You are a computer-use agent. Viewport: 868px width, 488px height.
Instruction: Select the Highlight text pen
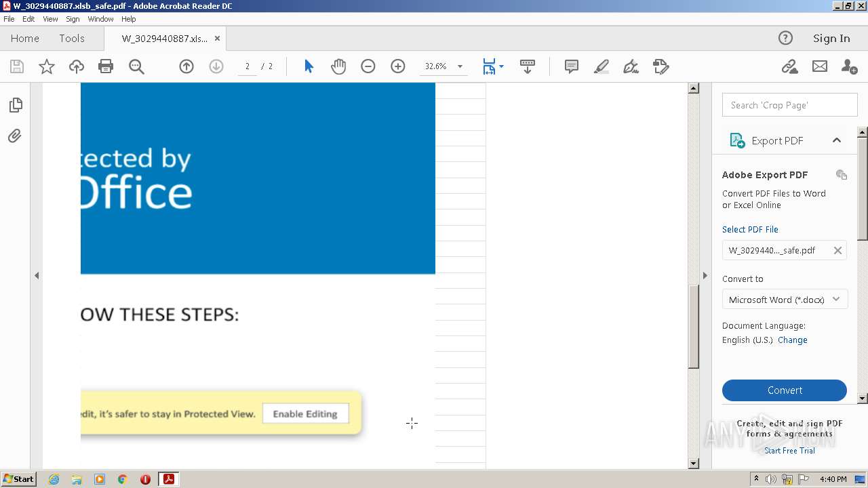tap(601, 66)
